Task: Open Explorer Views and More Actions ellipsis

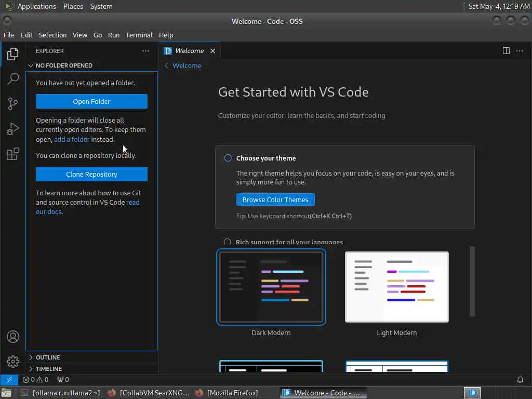Action: [145, 51]
